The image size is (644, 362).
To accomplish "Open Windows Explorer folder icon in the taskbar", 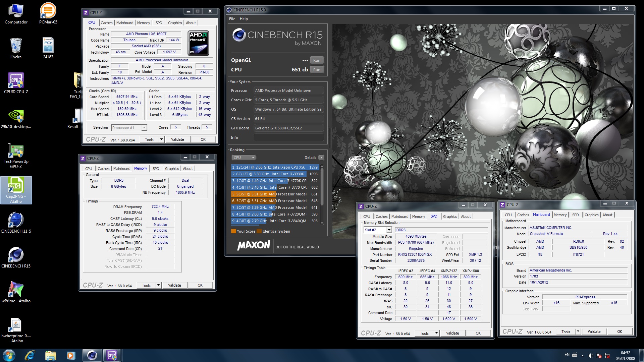I will [x=50, y=355].
